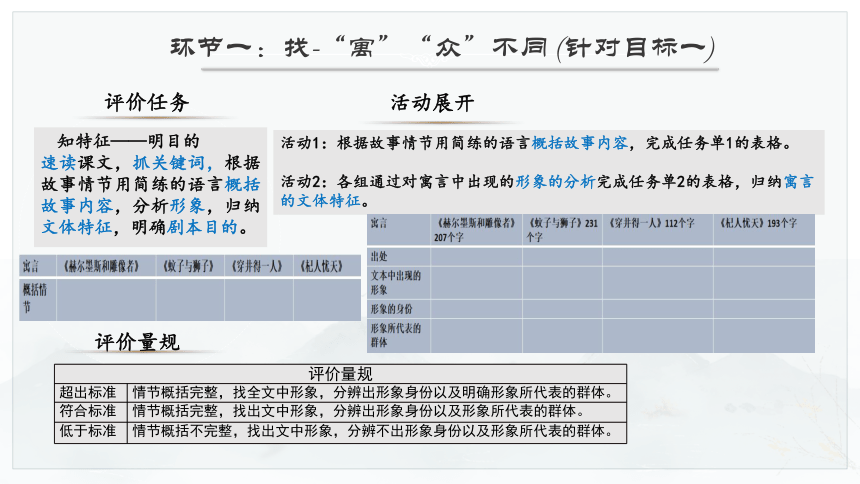The height and width of the screenshot is (484, 860).
Task: Click '《穿井得一人》' cell in left table
Action: tap(259, 266)
